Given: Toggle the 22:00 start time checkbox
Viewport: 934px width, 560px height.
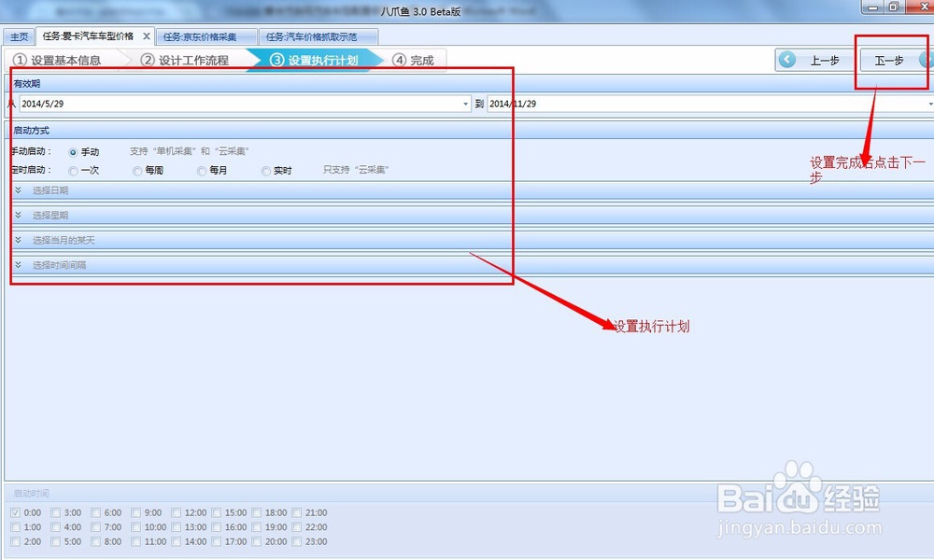Looking at the screenshot, I should point(297,527).
